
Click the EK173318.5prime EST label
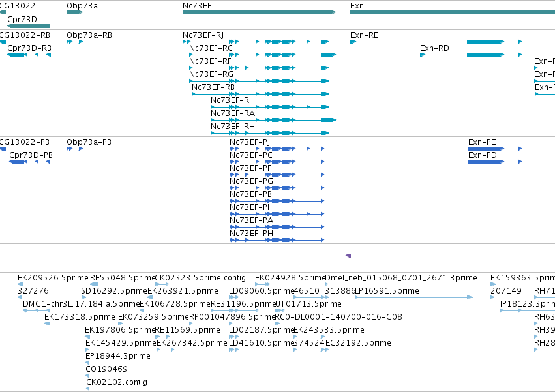(80, 317)
